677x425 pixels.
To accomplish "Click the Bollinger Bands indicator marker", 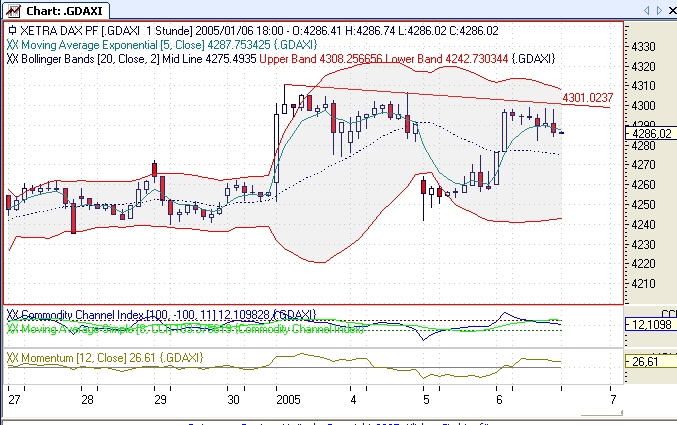I will click(x=12, y=59).
